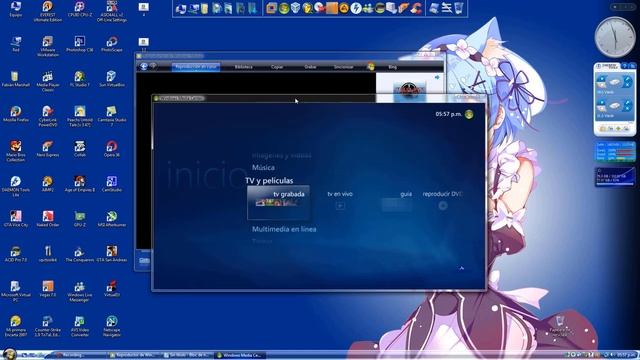Open the Vegas 7.0 shortcut

(47, 289)
